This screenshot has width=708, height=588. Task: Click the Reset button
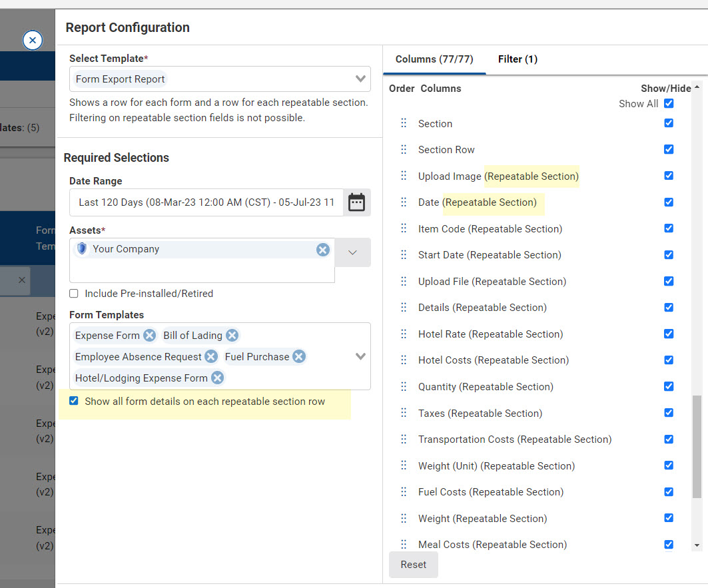(413, 565)
